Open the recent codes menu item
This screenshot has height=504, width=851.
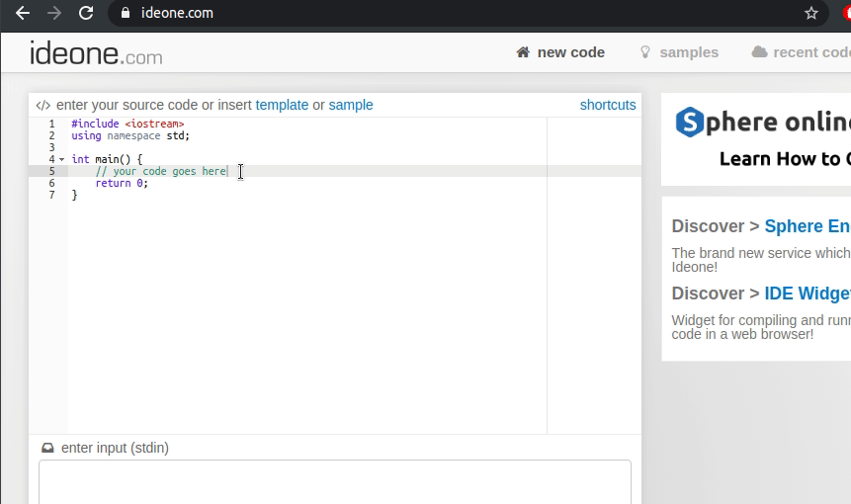pos(811,52)
